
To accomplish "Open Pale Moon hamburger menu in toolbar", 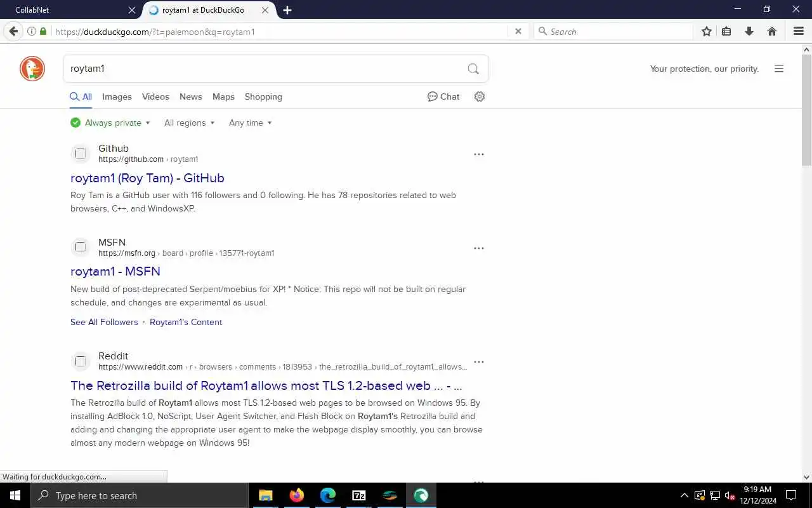I will click(x=799, y=31).
